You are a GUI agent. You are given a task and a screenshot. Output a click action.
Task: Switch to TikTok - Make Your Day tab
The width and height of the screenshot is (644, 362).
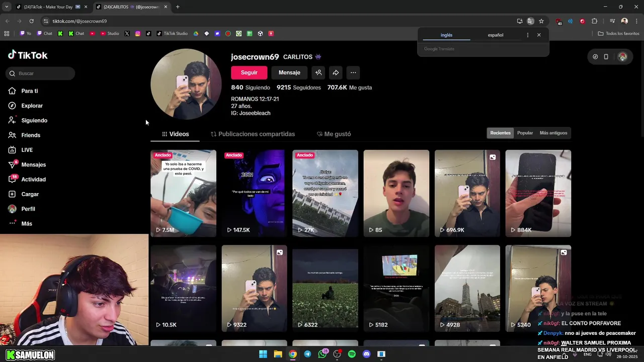(x=47, y=7)
